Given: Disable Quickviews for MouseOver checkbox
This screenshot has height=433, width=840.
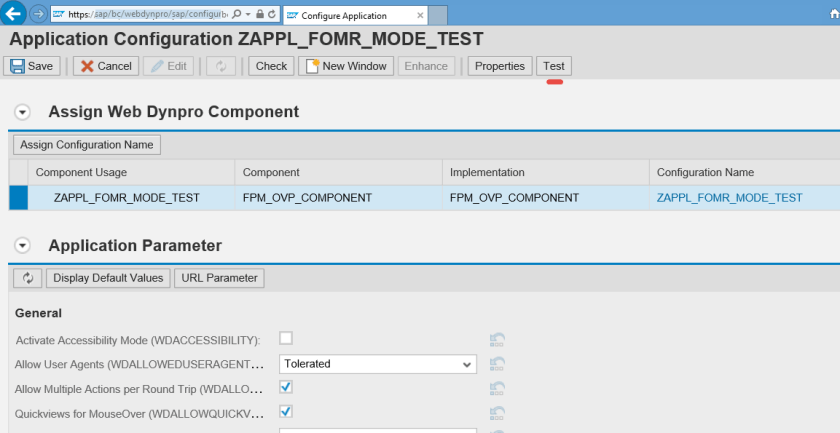Looking at the screenshot, I should (286, 411).
